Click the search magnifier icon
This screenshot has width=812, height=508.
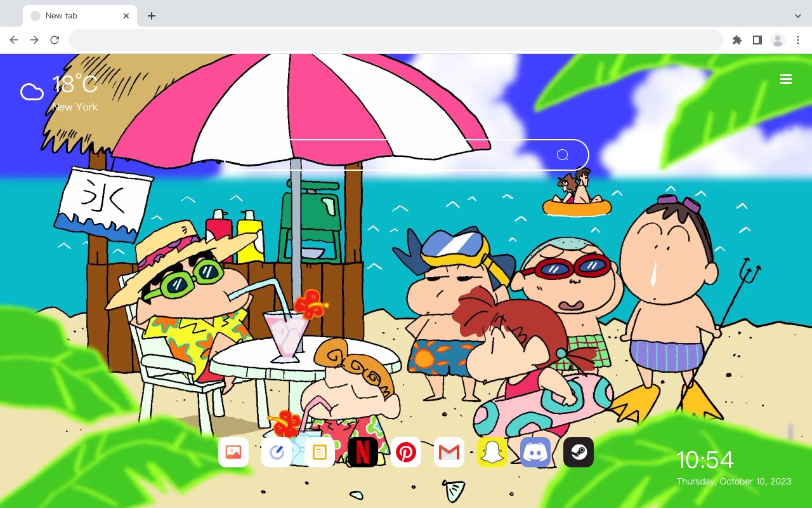[x=563, y=155]
